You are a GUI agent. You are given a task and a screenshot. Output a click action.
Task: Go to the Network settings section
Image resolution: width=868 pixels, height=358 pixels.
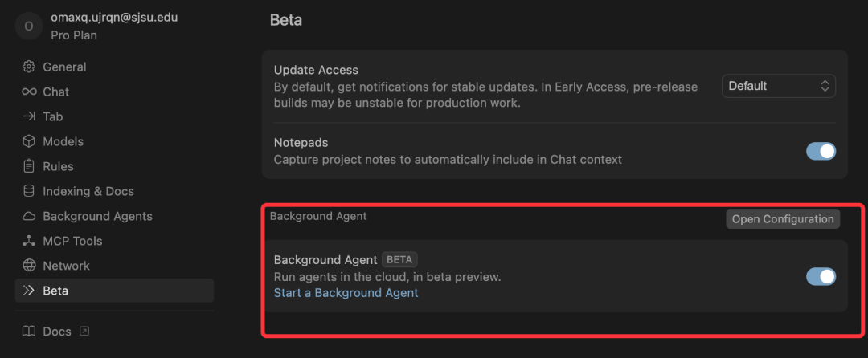(66, 266)
